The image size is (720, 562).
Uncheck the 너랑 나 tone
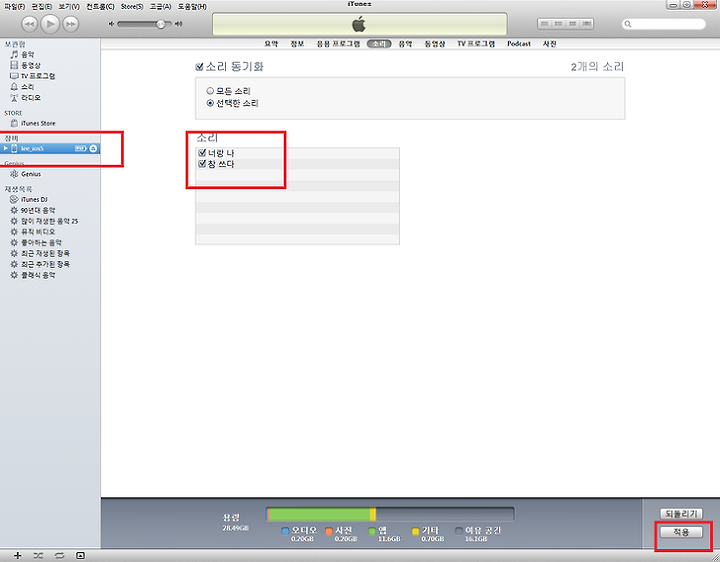202,153
